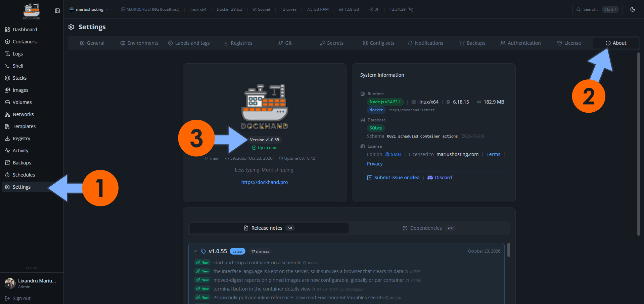The height and width of the screenshot is (304, 644).
Task: Open the License settings tab
Action: [x=569, y=43]
